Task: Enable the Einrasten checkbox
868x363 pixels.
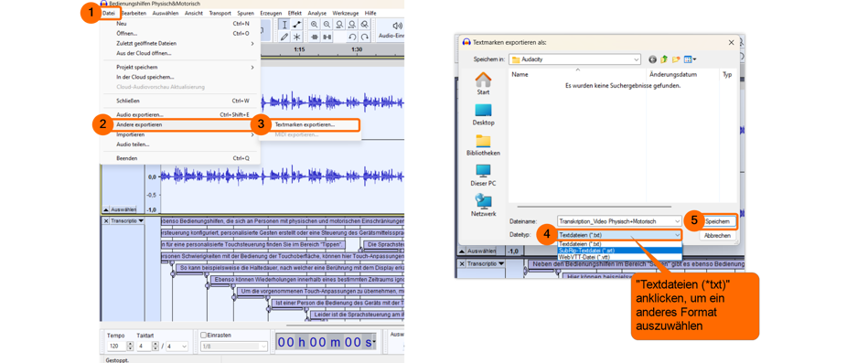Action: [x=203, y=336]
